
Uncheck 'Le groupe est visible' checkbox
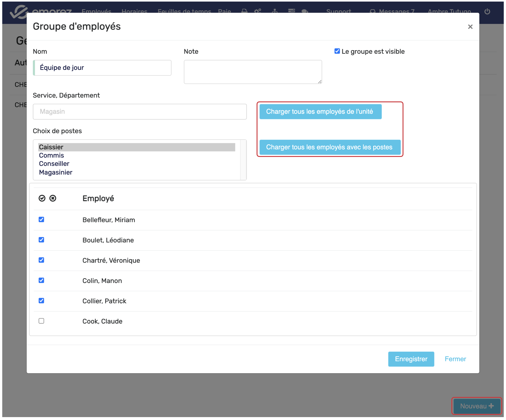click(337, 51)
